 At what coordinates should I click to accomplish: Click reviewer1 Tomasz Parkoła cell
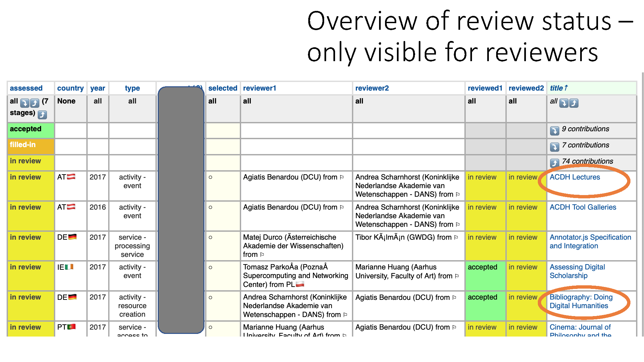pos(296,276)
